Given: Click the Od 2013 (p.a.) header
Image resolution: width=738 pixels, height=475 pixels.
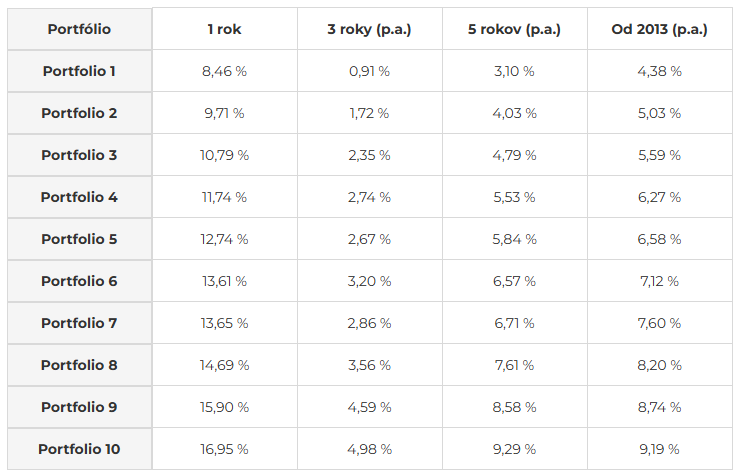Looking at the screenshot, I should click(x=659, y=29).
